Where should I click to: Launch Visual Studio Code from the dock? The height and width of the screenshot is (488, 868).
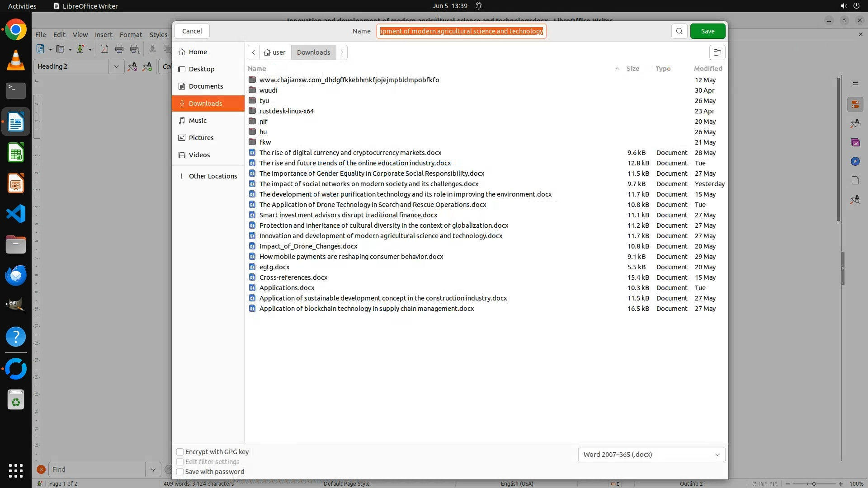(16, 214)
